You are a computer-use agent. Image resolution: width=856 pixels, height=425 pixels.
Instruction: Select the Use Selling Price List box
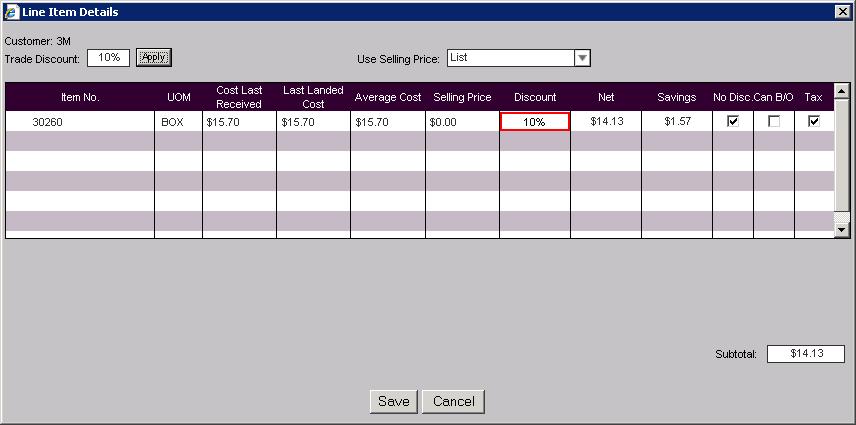[510, 58]
